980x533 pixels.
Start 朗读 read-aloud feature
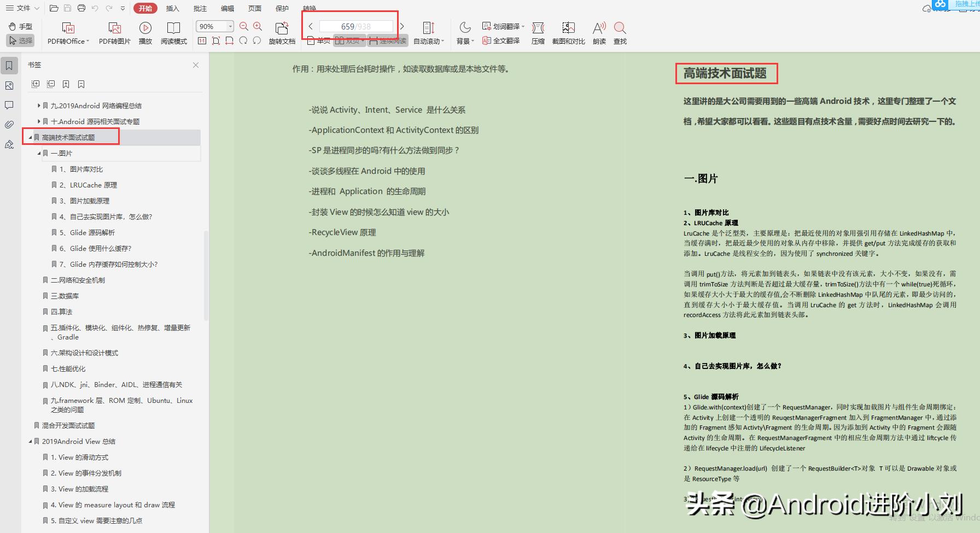(x=599, y=33)
